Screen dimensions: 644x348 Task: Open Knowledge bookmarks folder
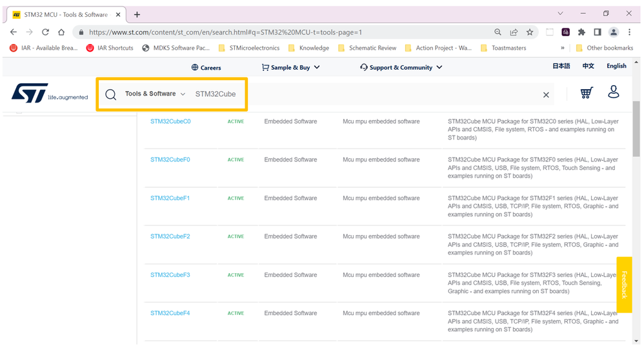point(309,48)
